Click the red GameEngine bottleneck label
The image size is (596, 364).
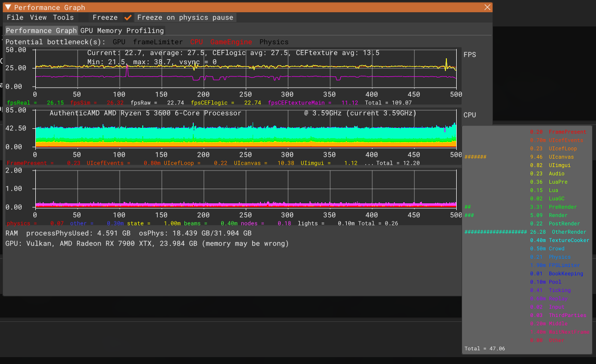(231, 42)
